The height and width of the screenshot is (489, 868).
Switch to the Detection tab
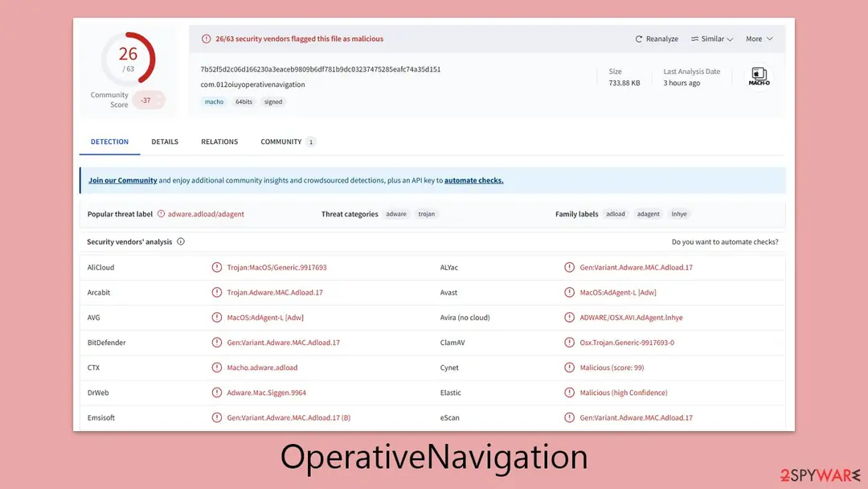click(x=109, y=142)
